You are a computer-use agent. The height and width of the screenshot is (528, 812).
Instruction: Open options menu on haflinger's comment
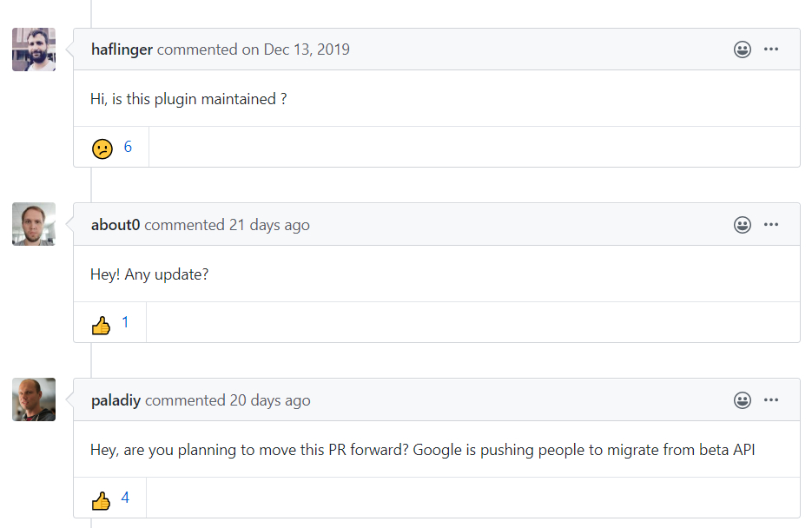click(771, 49)
